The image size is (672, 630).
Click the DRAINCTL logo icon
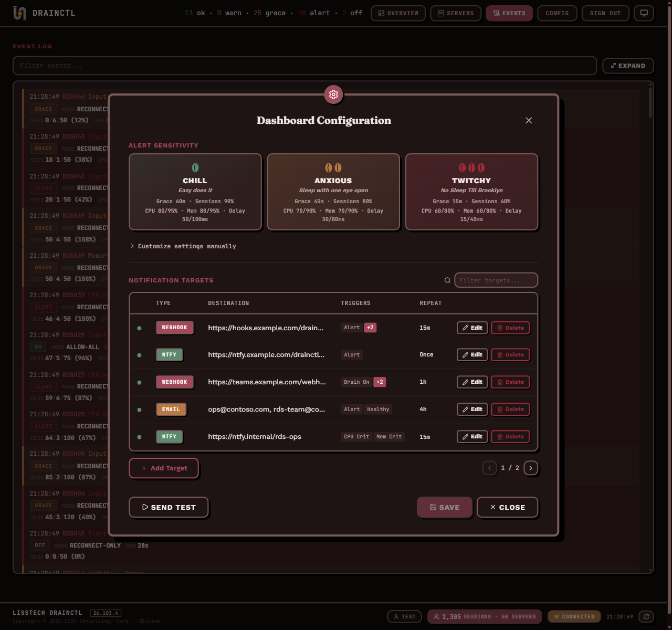tap(19, 13)
